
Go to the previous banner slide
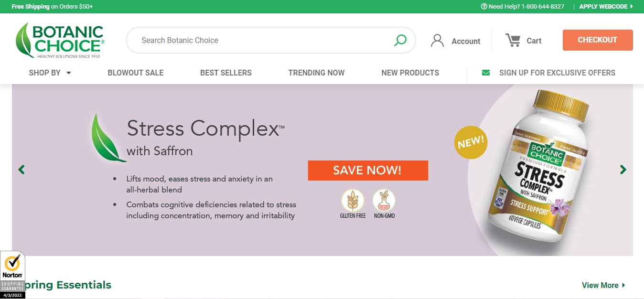[x=21, y=170]
